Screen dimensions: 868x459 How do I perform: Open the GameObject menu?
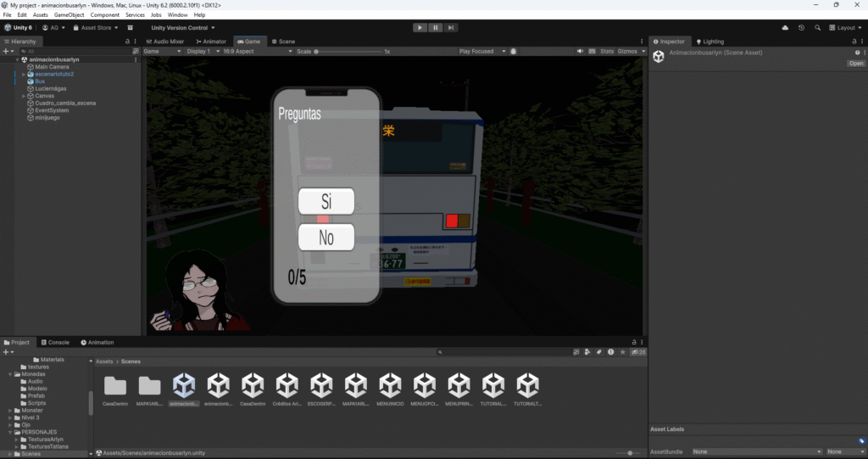pyautogui.click(x=69, y=15)
